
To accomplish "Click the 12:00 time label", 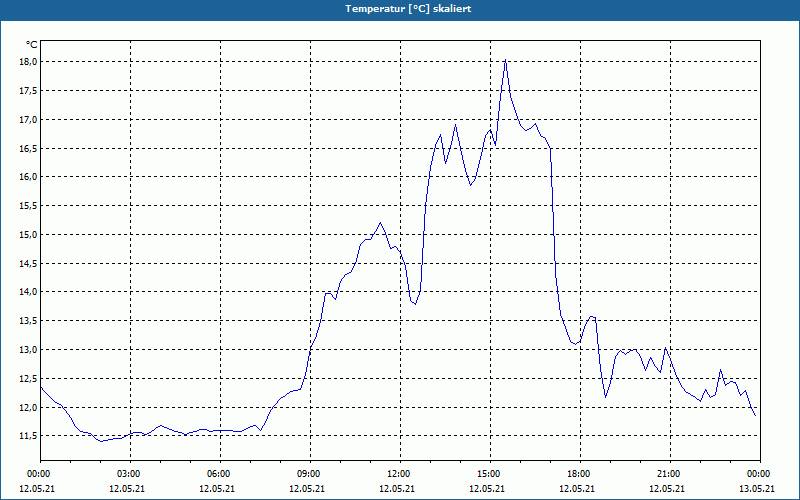I will pos(401,474).
